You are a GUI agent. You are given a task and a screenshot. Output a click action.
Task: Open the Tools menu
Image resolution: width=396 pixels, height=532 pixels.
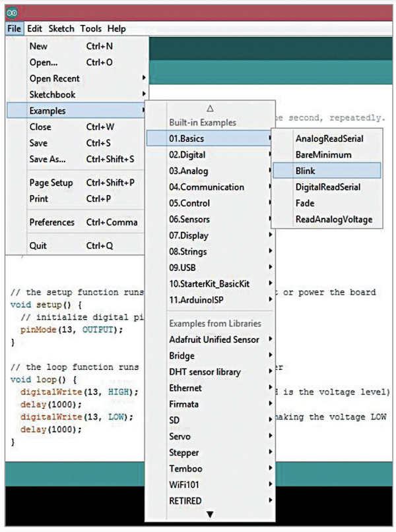(x=91, y=29)
